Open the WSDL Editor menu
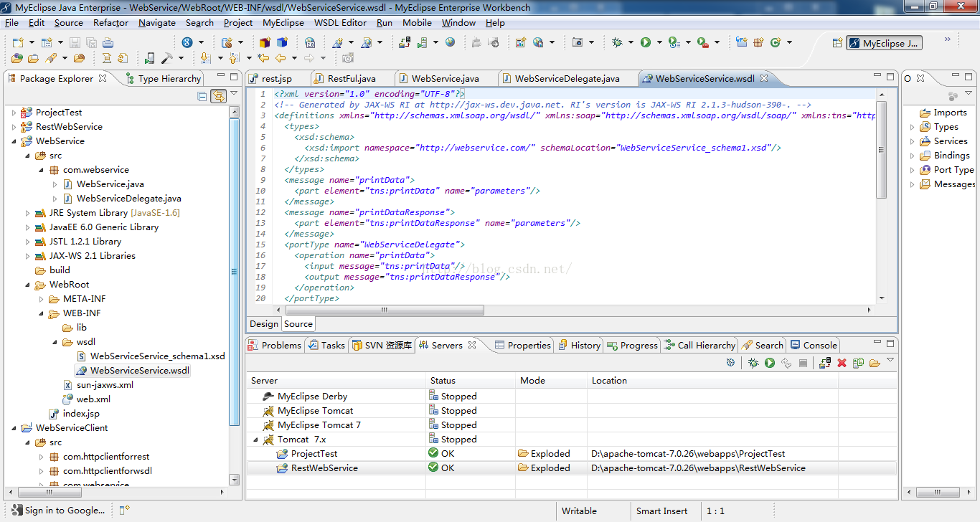 click(340, 22)
